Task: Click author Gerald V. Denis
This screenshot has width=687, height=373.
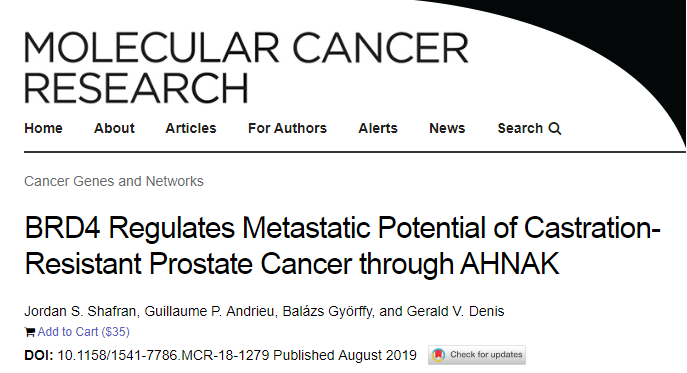Action: point(456,311)
